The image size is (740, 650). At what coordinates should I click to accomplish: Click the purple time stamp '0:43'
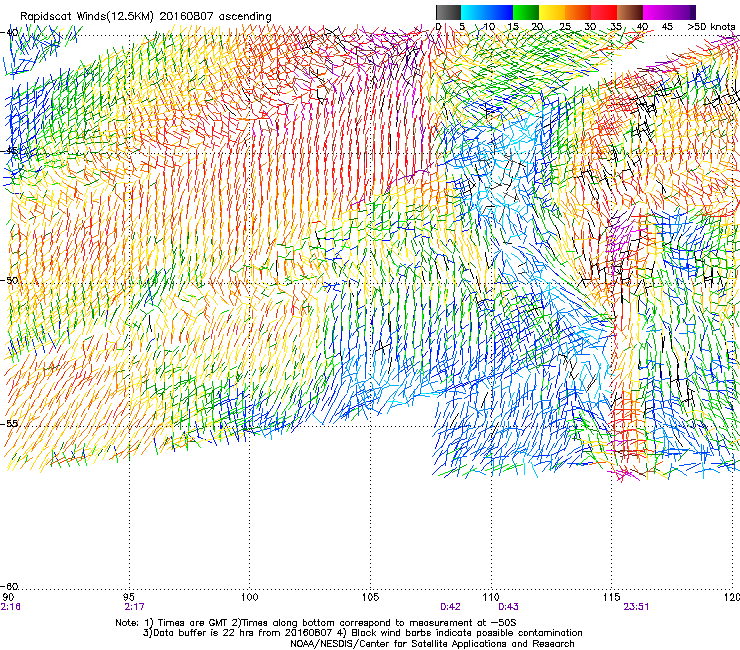click(508, 607)
